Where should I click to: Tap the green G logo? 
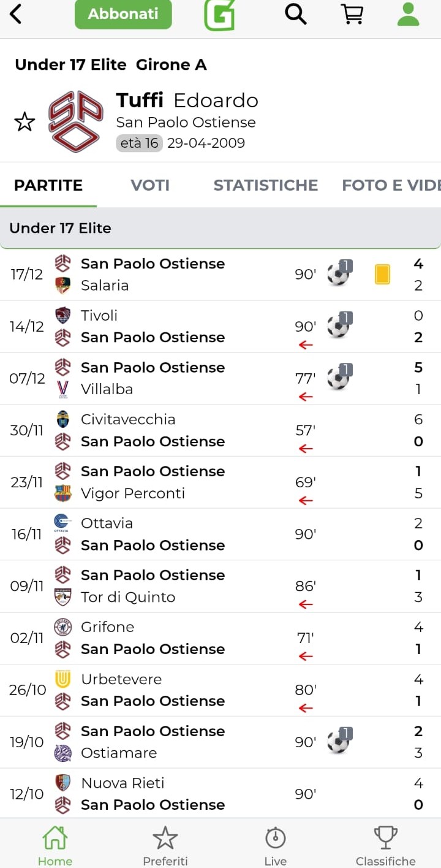point(219,15)
